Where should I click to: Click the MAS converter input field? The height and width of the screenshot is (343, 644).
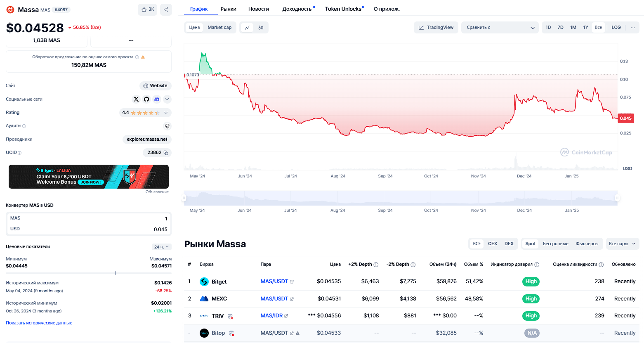(89, 218)
